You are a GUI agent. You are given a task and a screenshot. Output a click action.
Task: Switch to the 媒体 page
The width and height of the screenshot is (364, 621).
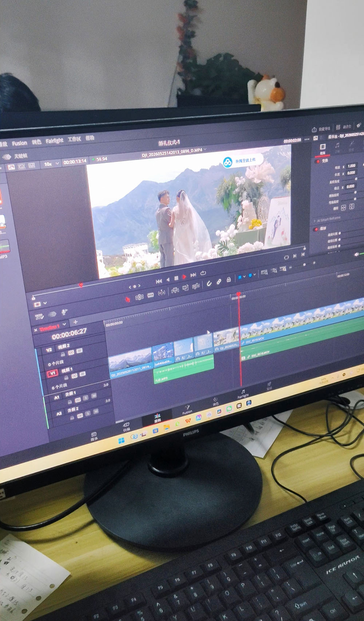(x=94, y=436)
